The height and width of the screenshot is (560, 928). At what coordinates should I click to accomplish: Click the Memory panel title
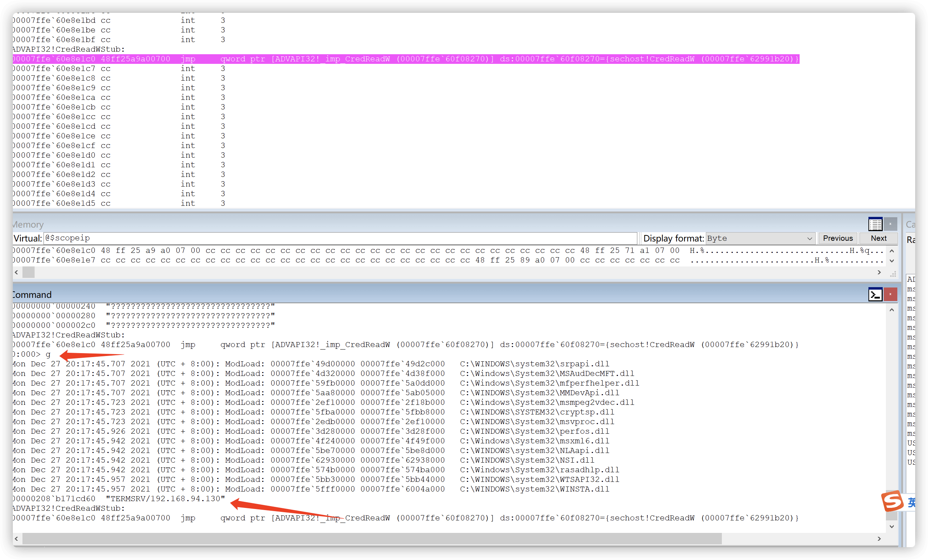[x=28, y=224]
